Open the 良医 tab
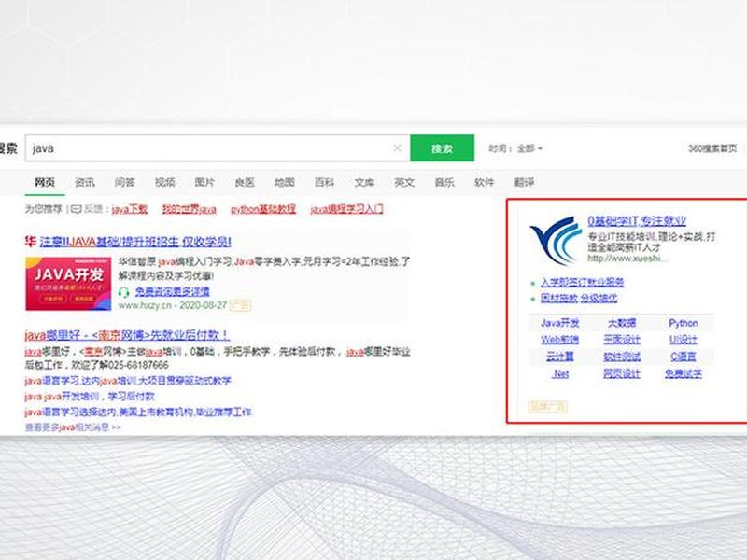 tap(245, 182)
